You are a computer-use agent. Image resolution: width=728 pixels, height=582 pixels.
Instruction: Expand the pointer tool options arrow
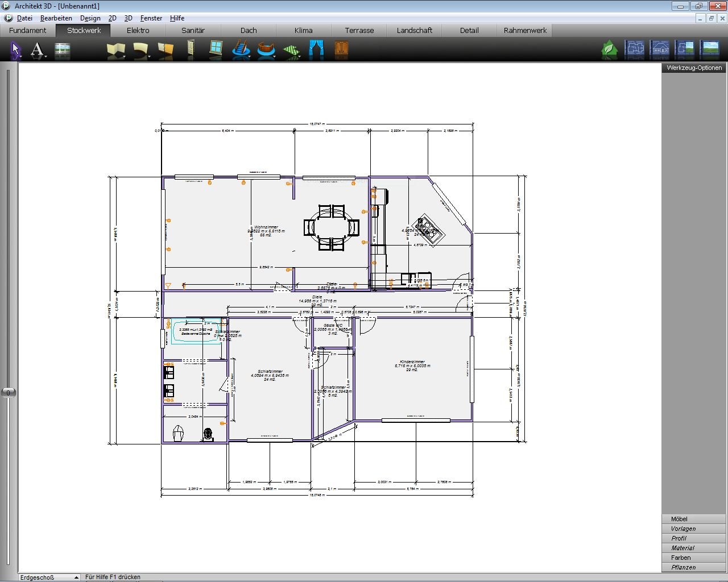21,57
